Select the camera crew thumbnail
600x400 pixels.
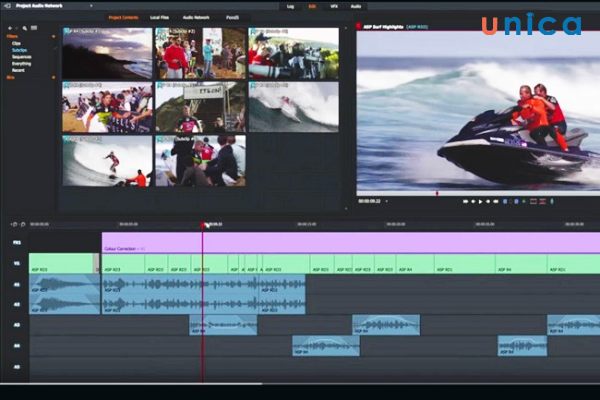(293, 53)
